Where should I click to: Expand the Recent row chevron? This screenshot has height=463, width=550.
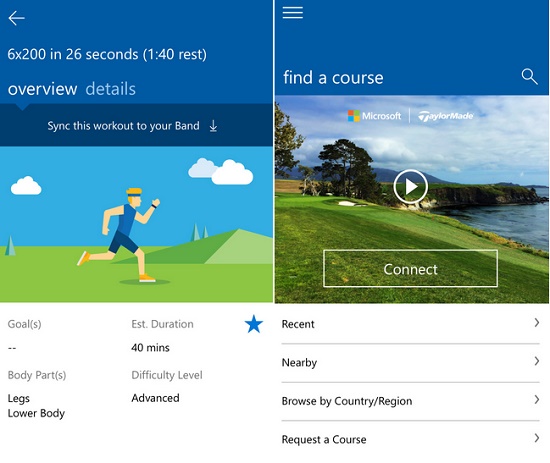[x=537, y=323]
